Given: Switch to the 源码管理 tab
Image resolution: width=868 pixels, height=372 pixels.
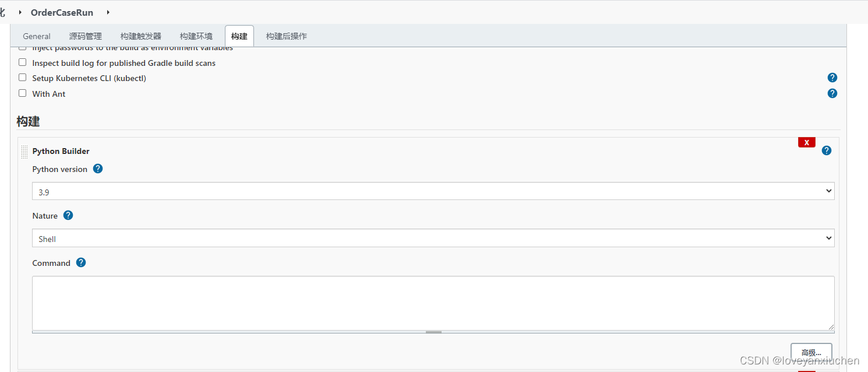Looking at the screenshot, I should click(x=85, y=36).
